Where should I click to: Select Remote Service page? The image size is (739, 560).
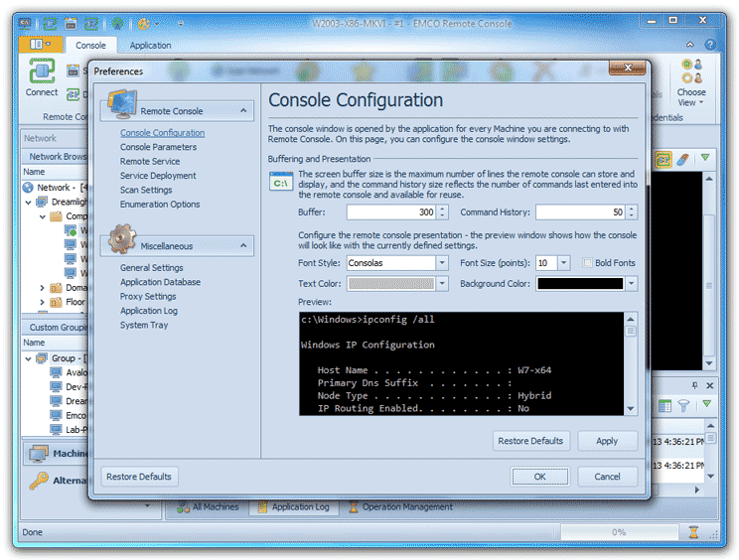pos(150,162)
